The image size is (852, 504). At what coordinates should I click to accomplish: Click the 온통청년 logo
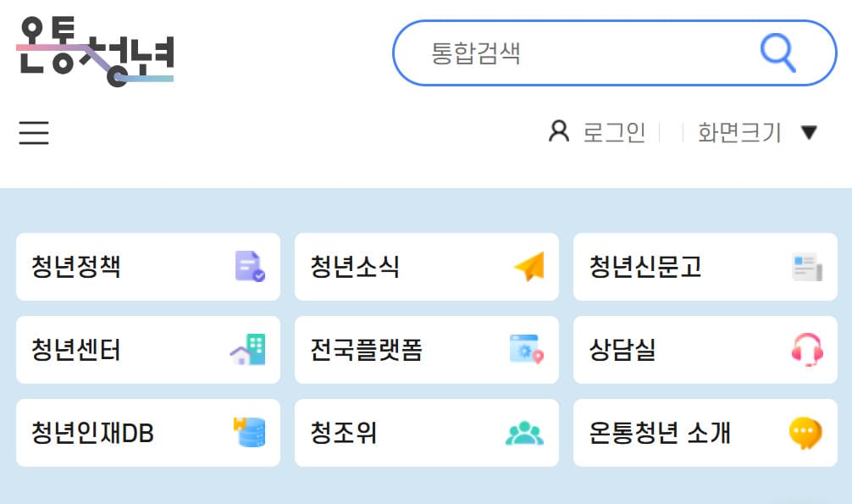[x=96, y=51]
